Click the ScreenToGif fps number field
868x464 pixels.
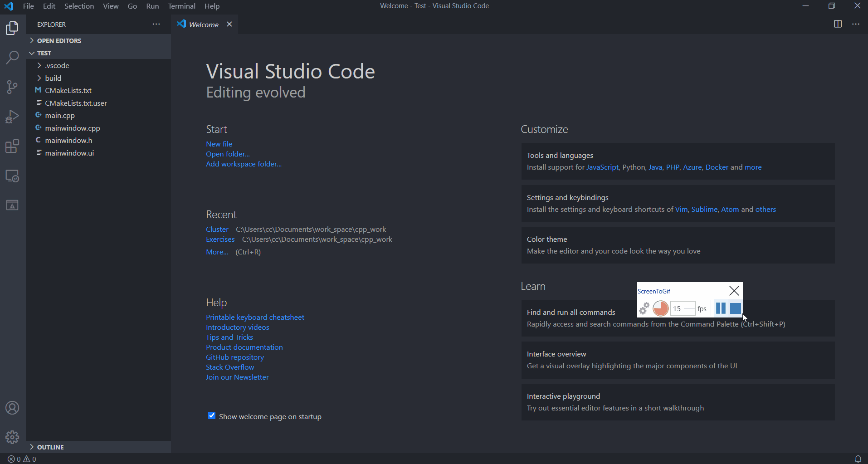click(x=682, y=309)
